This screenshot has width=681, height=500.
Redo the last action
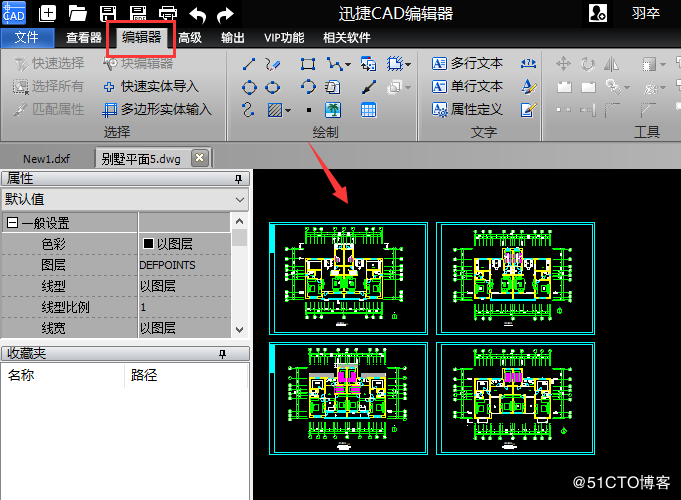225,15
